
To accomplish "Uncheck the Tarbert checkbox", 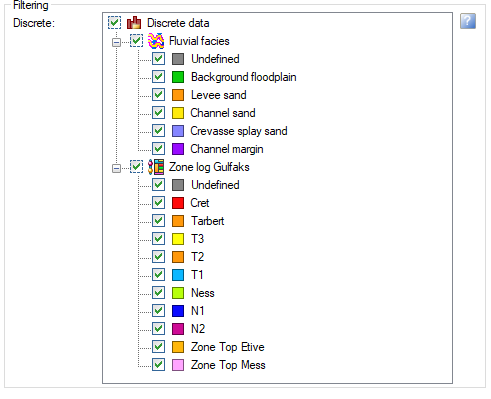I will 158,221.
